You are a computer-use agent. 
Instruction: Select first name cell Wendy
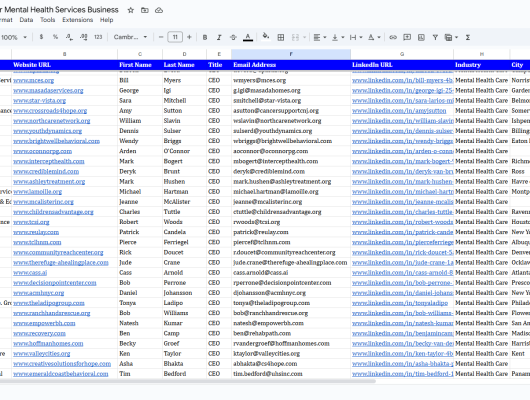click(140, 141)
